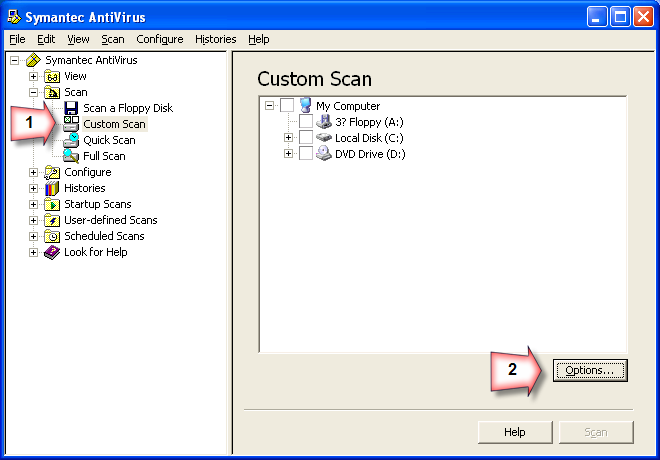Click the Scan folder icon
Image resolution: width=660 pixels, height=460 pixels.
[x=52, y=92]
